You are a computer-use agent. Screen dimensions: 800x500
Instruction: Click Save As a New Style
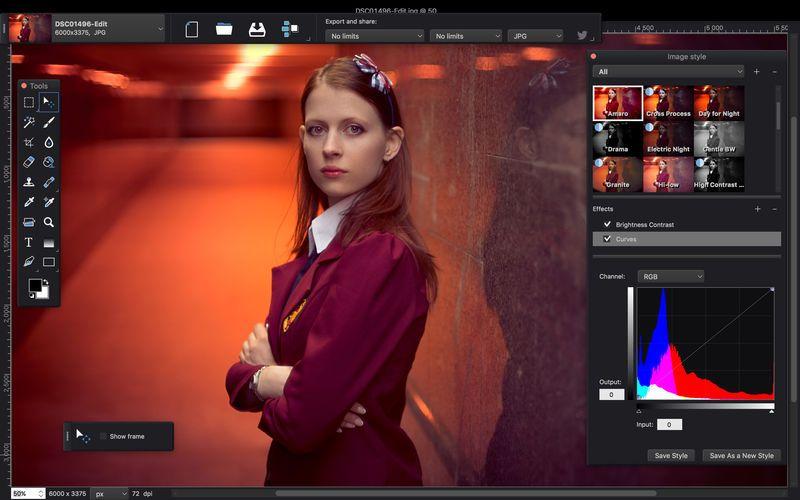tap(741, 455)
